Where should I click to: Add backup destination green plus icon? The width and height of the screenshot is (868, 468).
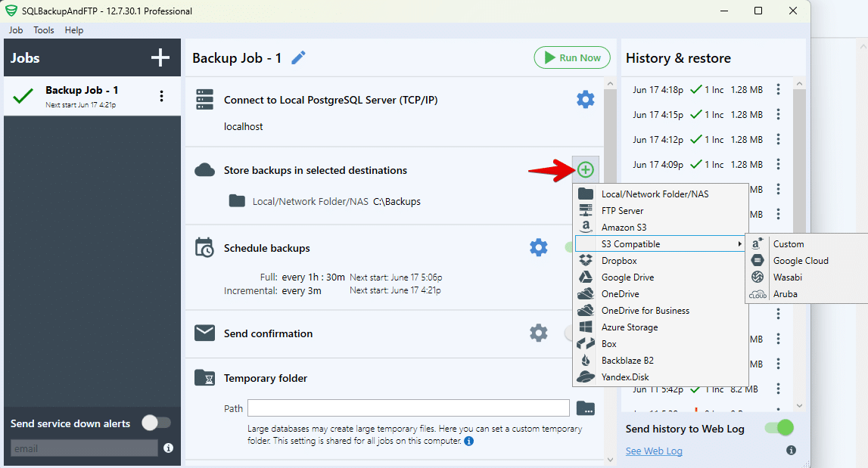tap(585, 170)
